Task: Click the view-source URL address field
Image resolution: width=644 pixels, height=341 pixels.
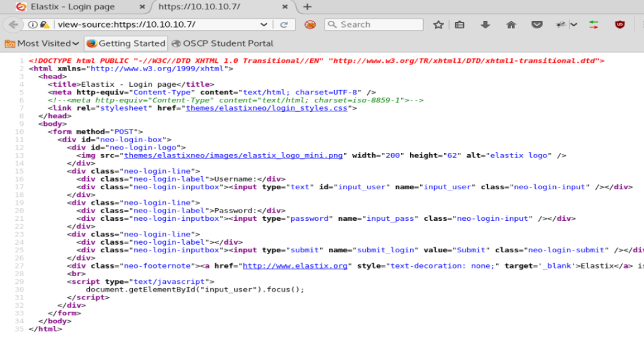Action: tap(156, 25)
